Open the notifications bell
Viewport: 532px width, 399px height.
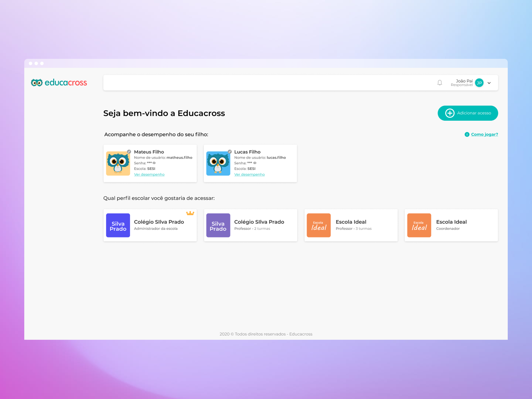[440, 83]
